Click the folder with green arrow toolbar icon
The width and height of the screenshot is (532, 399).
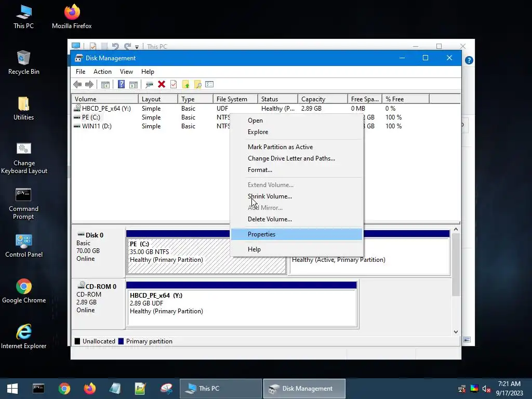pyautogui.click(x=185, y=85)
